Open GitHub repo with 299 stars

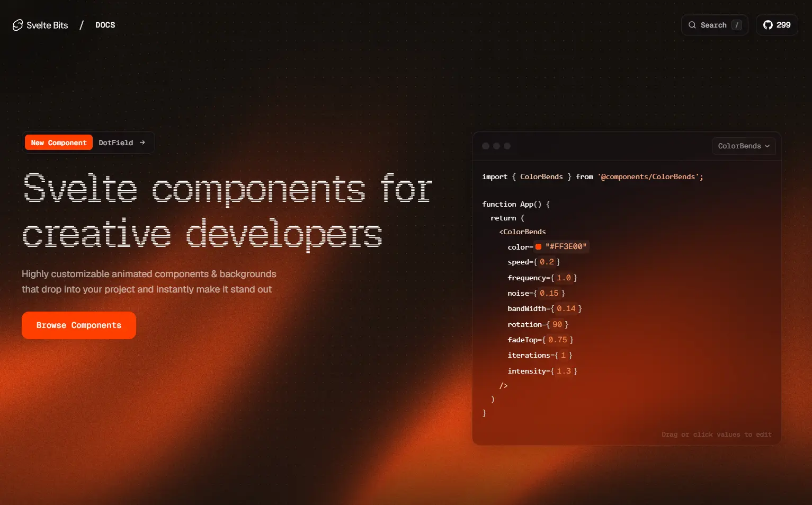coord(777,25)
